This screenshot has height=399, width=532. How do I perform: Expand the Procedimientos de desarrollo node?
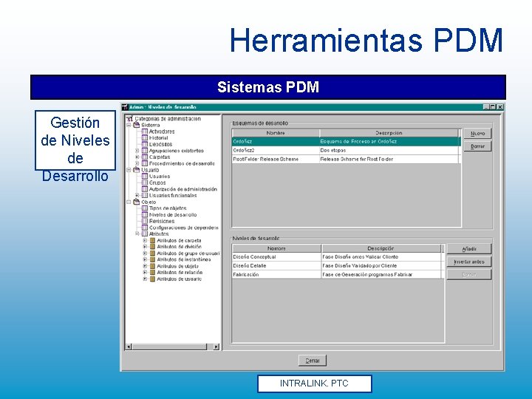(137, 163)
